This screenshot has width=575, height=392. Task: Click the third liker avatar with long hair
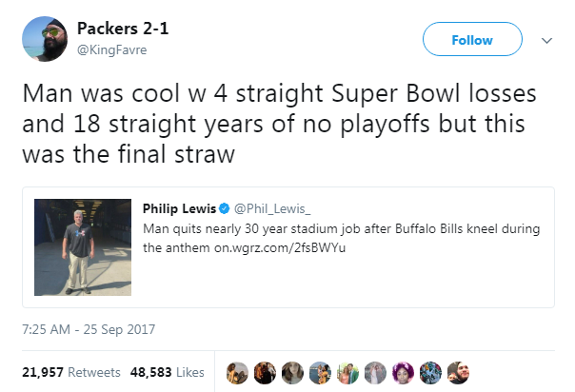[292, 373]
